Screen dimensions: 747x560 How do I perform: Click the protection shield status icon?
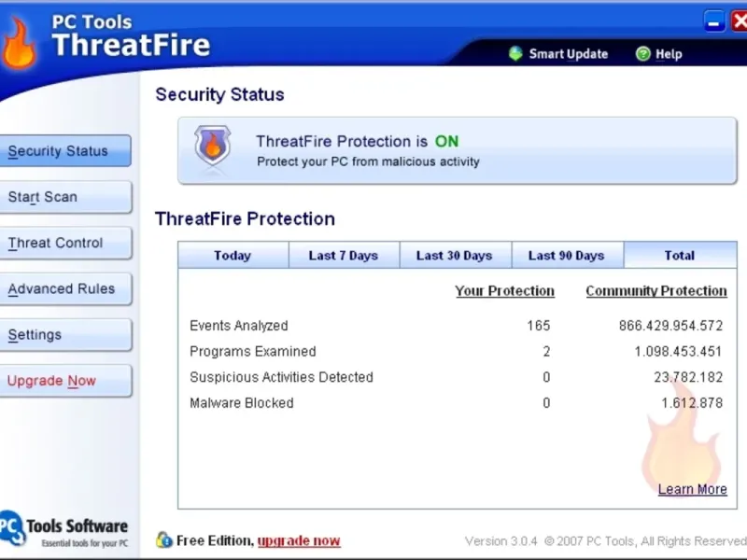[x=212, y=147]
